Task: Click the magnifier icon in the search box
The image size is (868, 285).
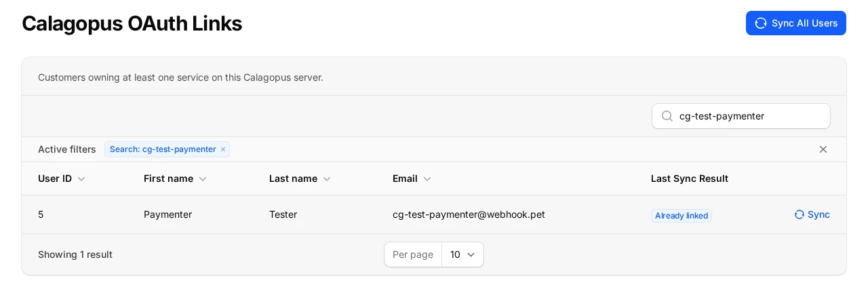Action: (x=667, y=116)
